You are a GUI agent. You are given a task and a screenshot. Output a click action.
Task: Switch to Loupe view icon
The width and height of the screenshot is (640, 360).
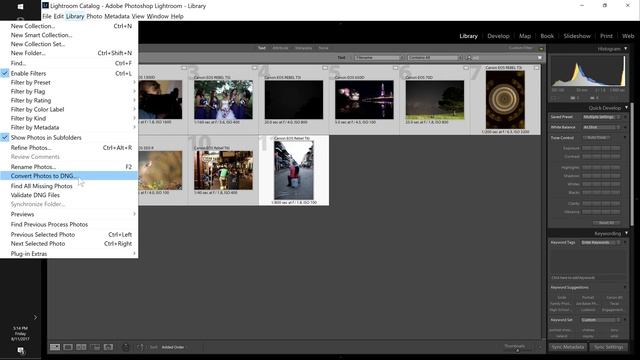point(68,347)
